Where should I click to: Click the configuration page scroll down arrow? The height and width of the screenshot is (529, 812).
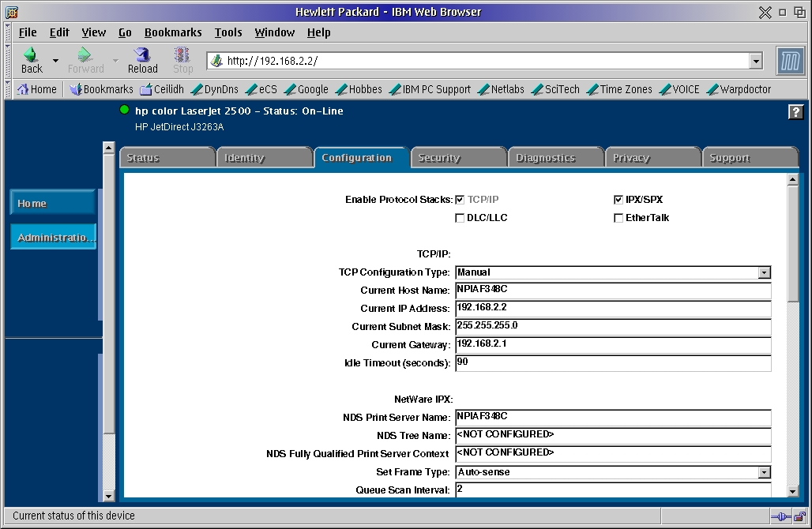793,491
